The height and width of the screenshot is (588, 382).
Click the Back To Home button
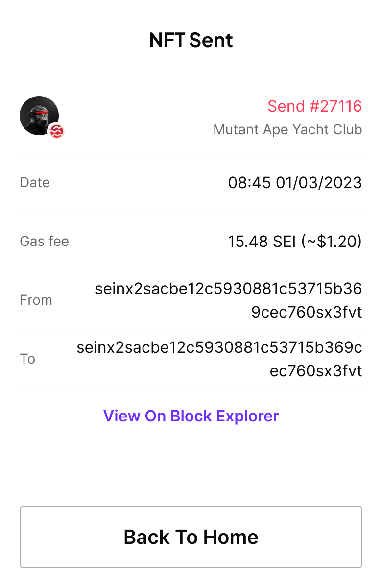[x=191, y=537]
